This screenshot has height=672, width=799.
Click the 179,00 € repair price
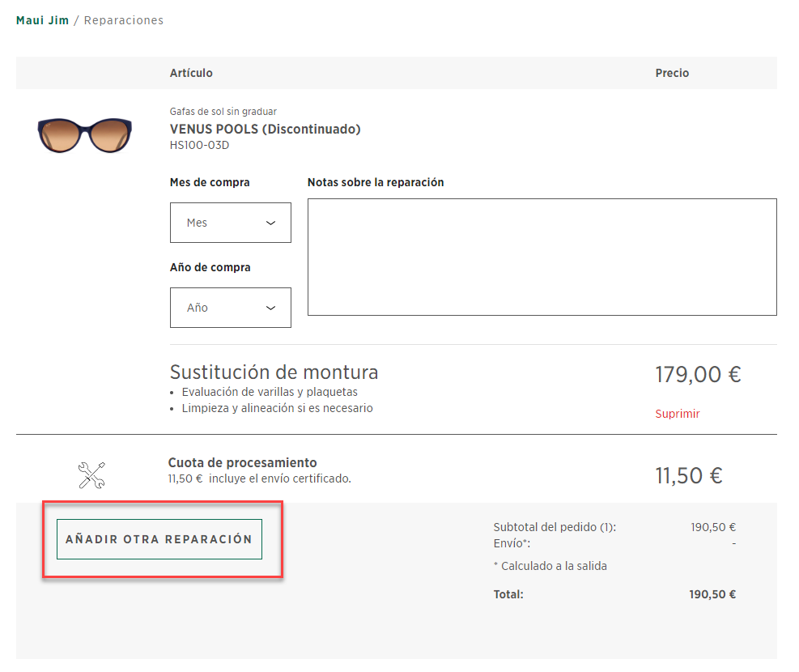tap(698, 375)
